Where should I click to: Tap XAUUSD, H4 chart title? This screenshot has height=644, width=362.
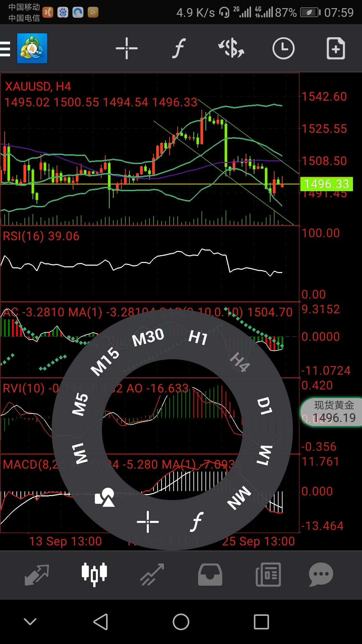click(x=38, y=87)
